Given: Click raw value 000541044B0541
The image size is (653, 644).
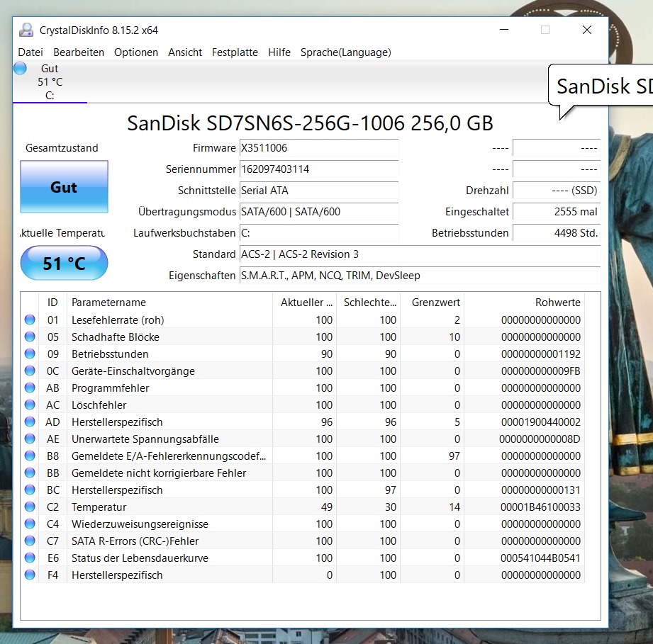Looking at the screenshot, I should (x=540, y=558).
